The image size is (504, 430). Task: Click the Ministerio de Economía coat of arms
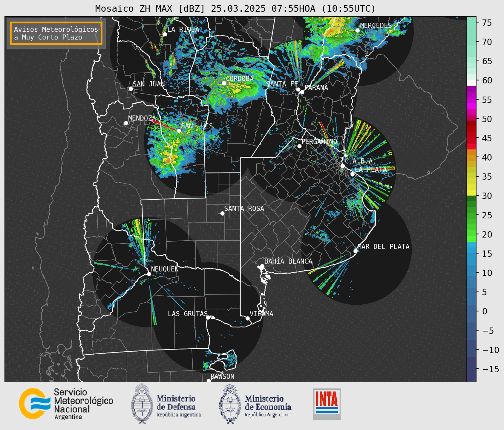(230, 404)
